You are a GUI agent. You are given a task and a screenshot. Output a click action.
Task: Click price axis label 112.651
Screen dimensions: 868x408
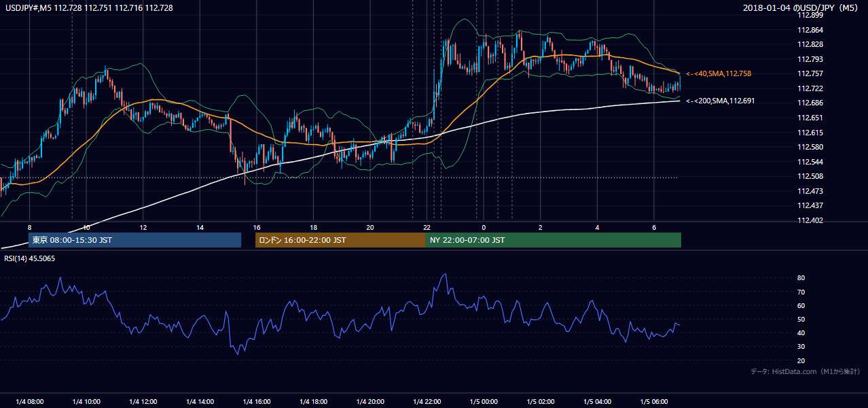(810, 118)
